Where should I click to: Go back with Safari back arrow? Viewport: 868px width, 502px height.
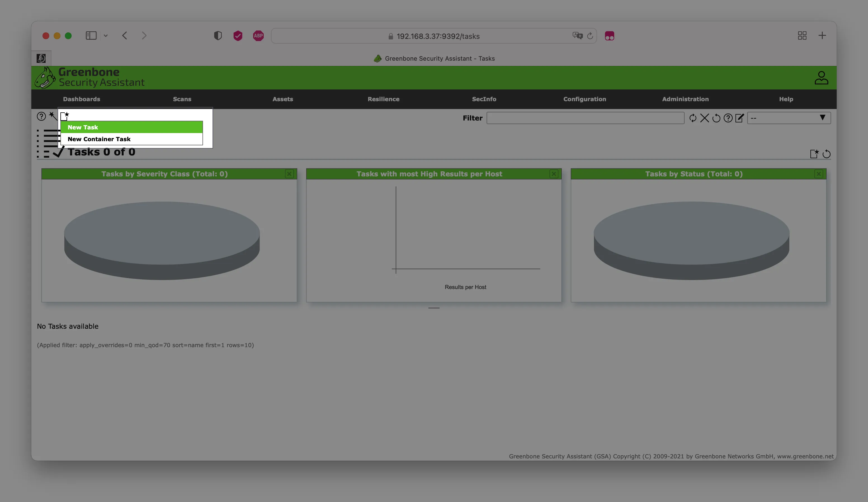point(125,36)
